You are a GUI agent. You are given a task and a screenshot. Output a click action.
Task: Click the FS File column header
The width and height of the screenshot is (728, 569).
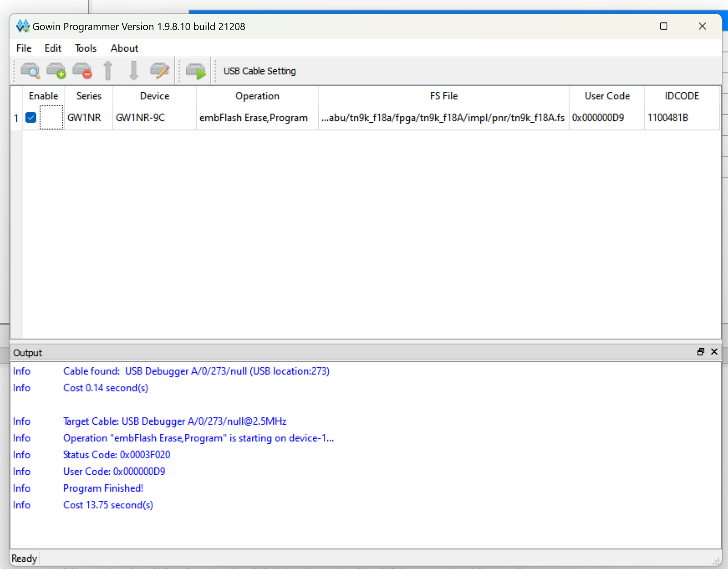(444, 96)
